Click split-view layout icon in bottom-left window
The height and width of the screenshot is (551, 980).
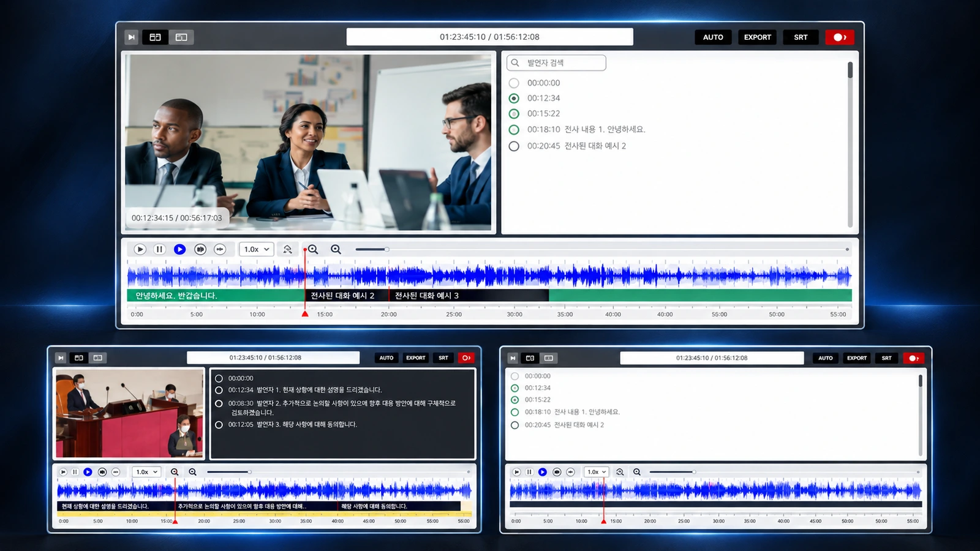79,358
